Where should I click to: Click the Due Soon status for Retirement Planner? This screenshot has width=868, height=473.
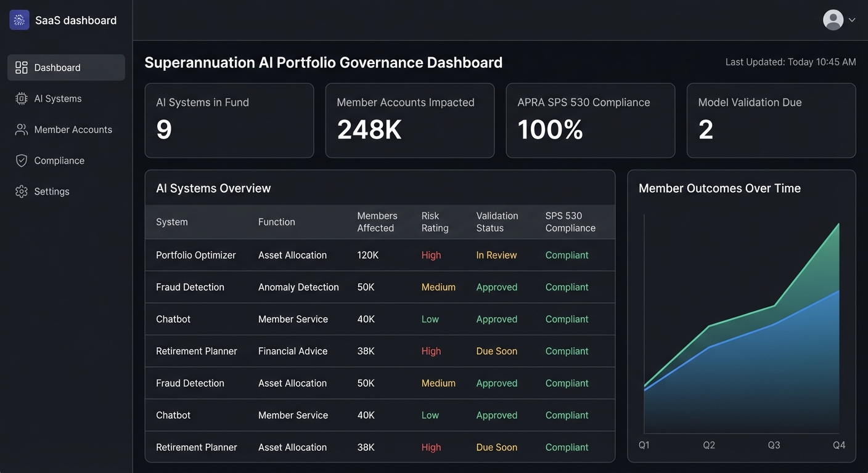click(496, 350)
